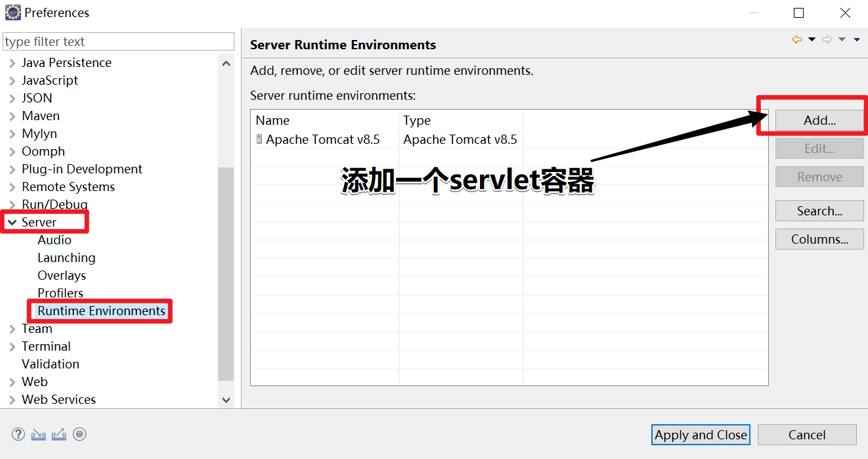The image size is (868, 459).
Task: Click the Eclipse Preferences window icon
Action: (x=12, y=12)
